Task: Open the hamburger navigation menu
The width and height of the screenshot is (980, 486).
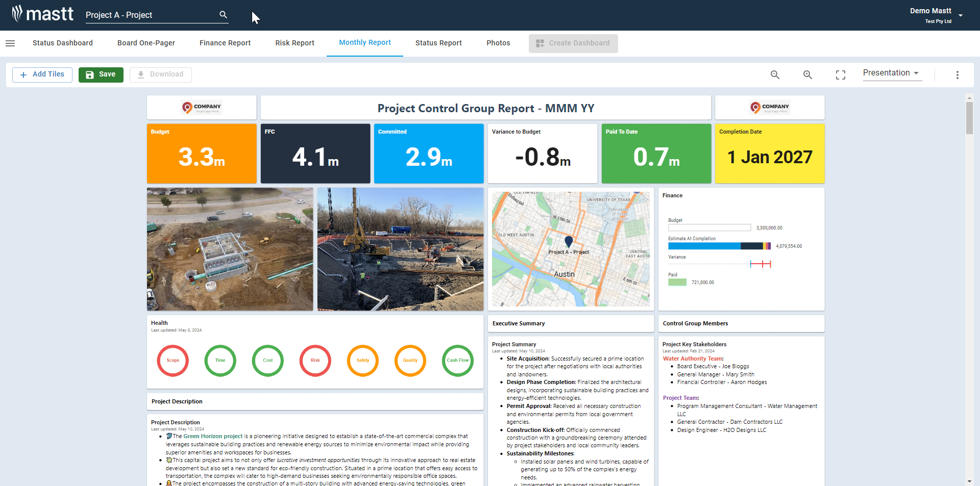Action: (x=10, y=43)
